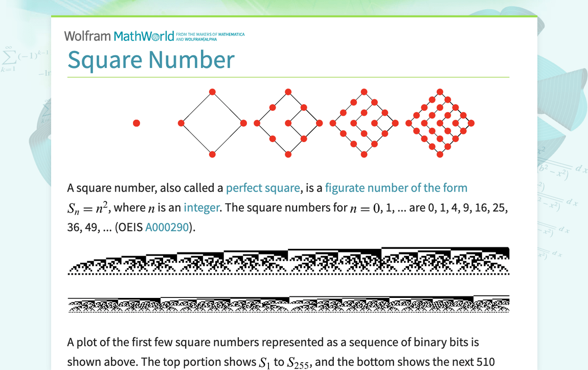Click the text '36, 49, ... (OEIS'

[105, 227]
